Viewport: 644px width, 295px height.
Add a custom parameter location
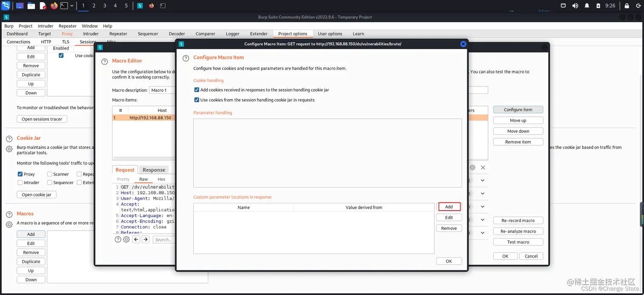coord(449,207)
